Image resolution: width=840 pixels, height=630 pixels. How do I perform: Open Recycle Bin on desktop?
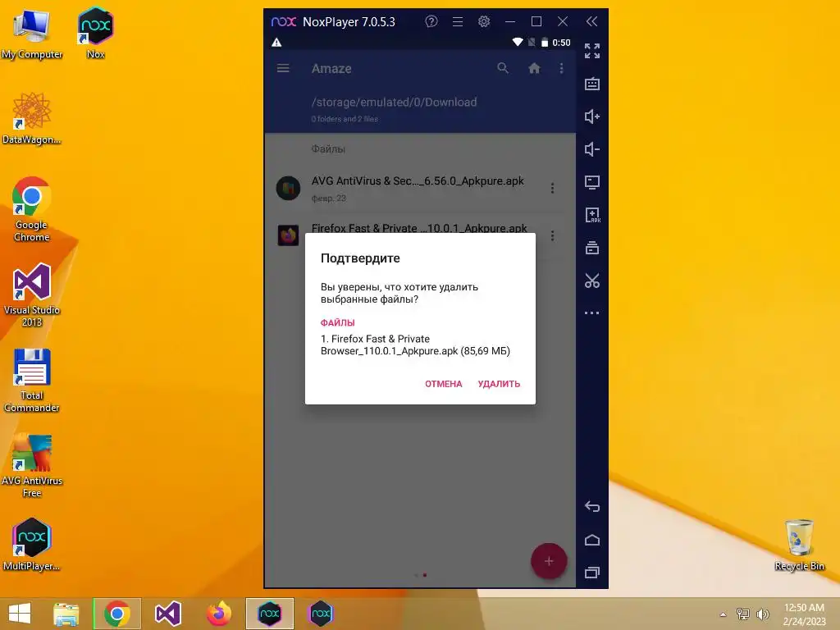[799, 545]
